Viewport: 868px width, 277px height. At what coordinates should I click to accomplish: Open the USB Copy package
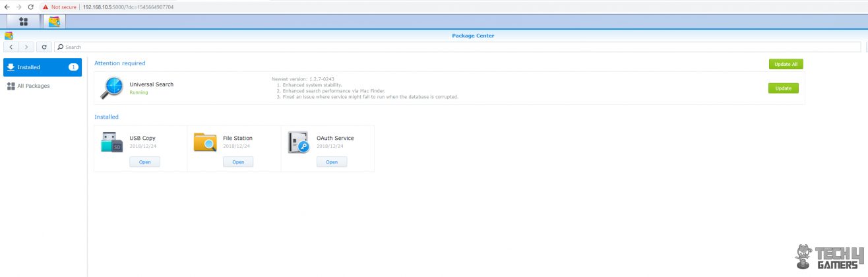[x=144, y=162]
